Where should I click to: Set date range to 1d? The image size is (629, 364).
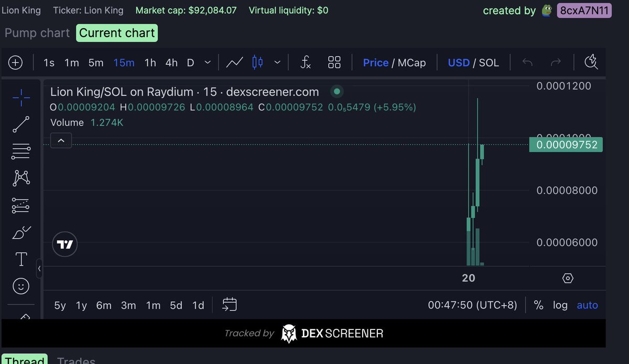tap(198, 305)
